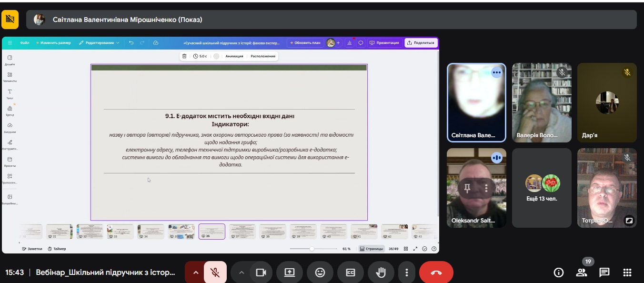Unmute the microphone
The height and width of the screenshot is (283, 644).
(215, 273)
